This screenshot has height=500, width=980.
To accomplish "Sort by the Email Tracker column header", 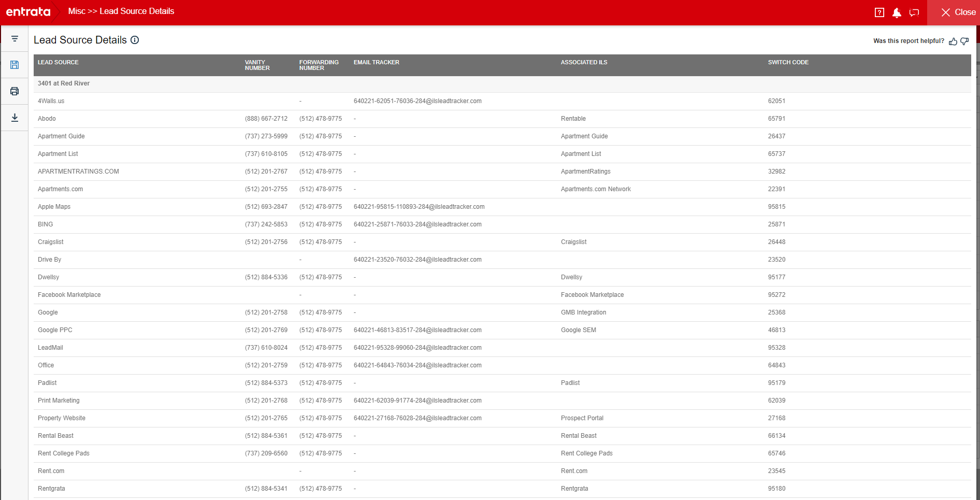I will [x=377, y=62].
